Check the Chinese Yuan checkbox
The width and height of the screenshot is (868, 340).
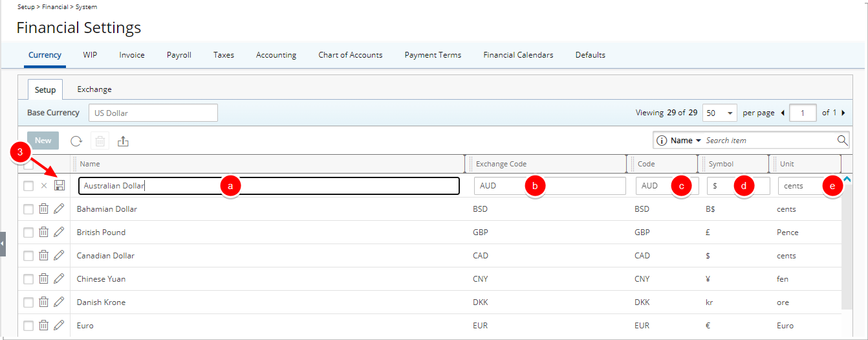[x=28, y=279]
